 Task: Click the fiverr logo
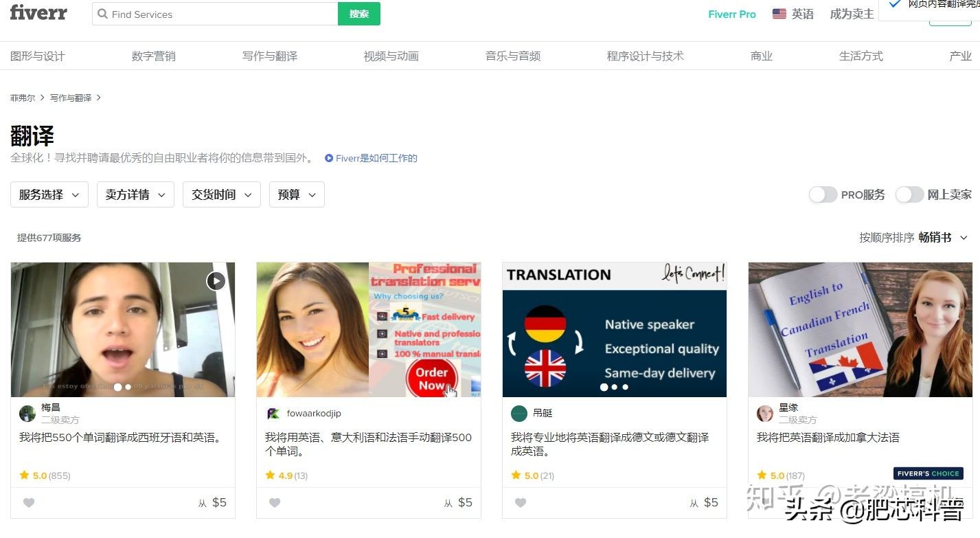pyautogui.click(x=38, y=12)
